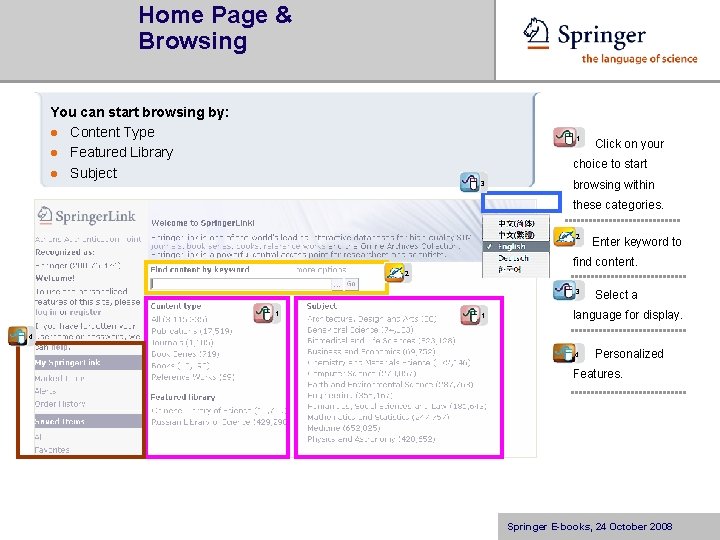Click the ellipsis button beside the keyword field

tap(337, 284)
